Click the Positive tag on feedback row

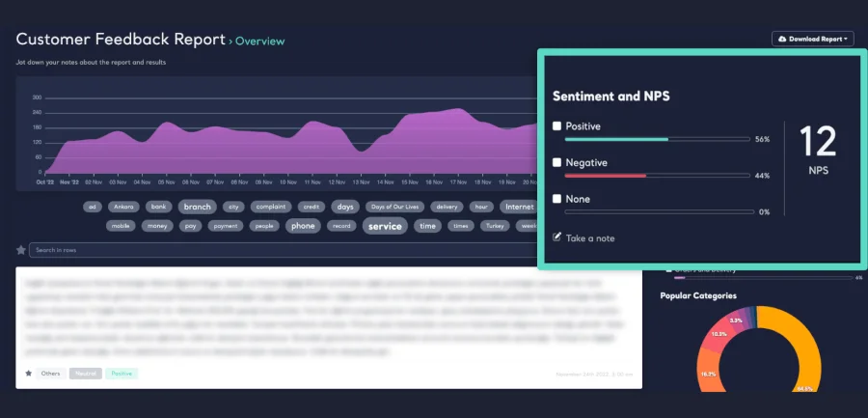(x=122, y=374)
